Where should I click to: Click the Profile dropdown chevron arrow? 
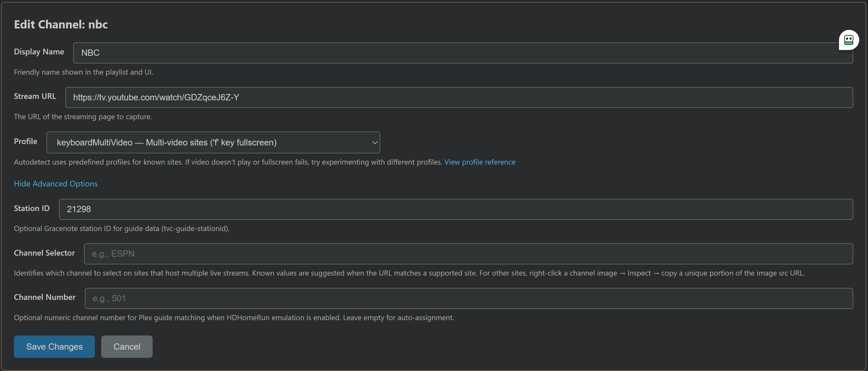(x=374, y=142)
